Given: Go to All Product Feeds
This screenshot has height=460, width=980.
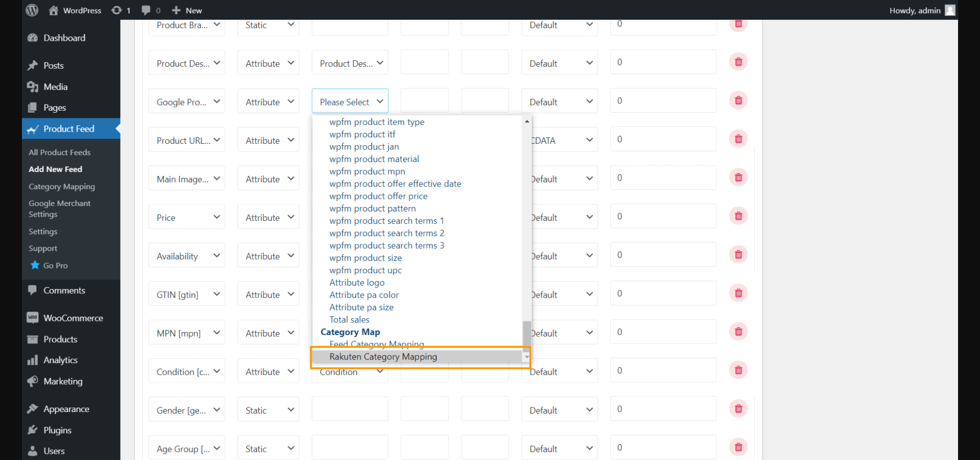Looking at the screenshot, I should point(59,152).
